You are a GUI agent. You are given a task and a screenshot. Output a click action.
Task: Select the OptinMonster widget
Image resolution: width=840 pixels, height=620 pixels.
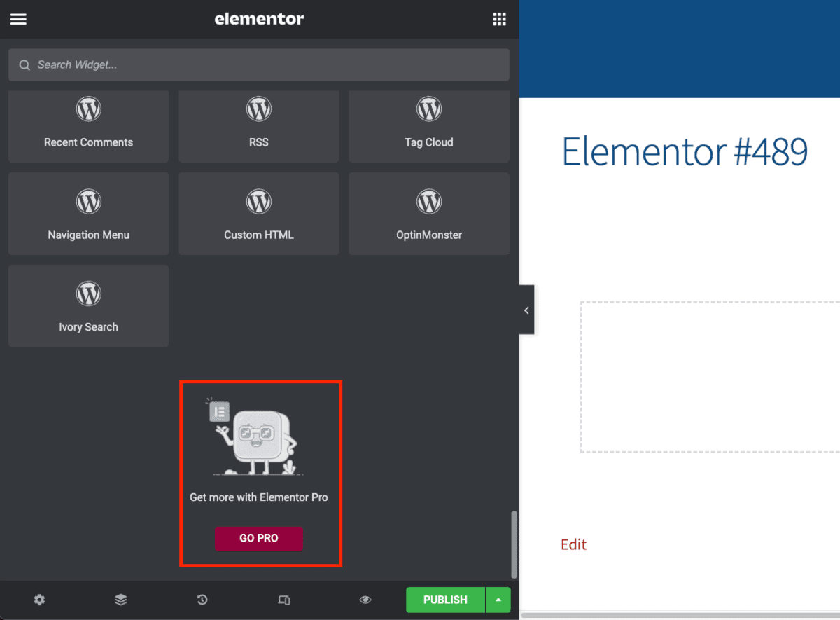429,214
